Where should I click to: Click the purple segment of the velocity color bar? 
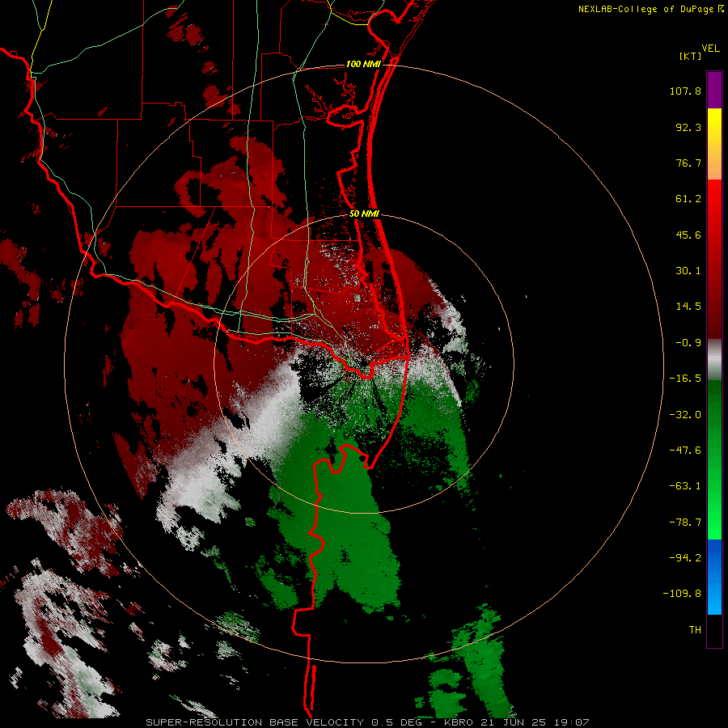point(714,90)
